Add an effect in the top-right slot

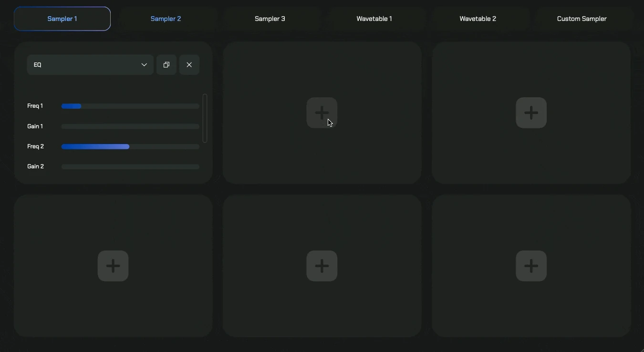[x=531, y=113]
